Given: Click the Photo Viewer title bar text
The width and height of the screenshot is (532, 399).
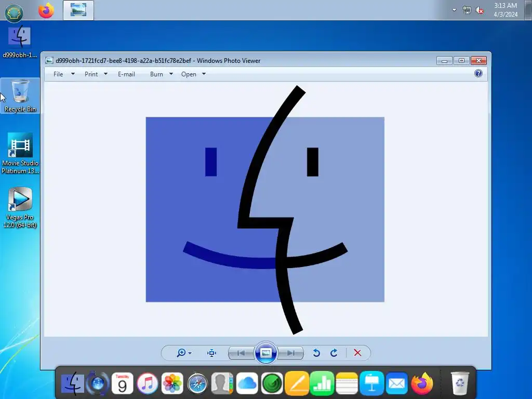Looking at the screenshot, I should point(158,61).
